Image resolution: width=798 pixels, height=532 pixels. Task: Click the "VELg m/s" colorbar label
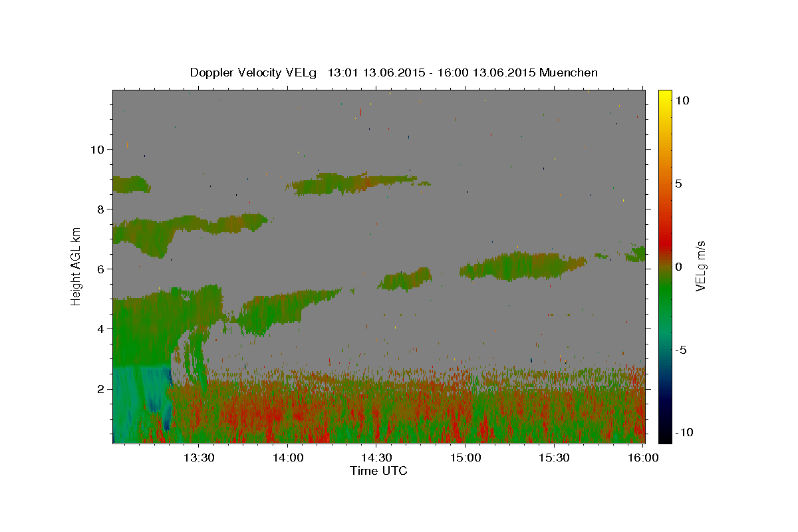tap(700, 266)
